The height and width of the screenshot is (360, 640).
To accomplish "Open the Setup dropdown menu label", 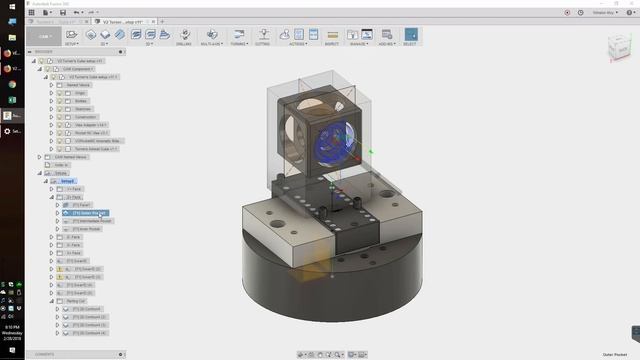I will pos(72,44).
